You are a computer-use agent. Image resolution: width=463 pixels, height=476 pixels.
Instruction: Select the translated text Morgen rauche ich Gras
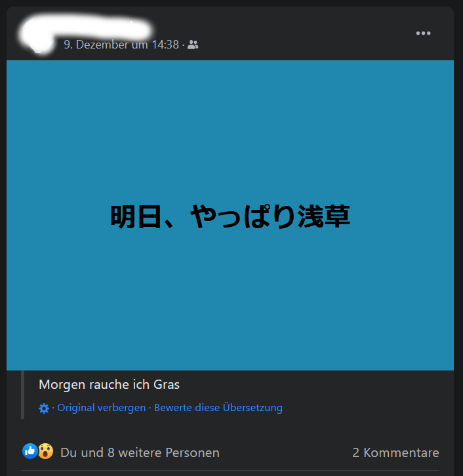110,385
